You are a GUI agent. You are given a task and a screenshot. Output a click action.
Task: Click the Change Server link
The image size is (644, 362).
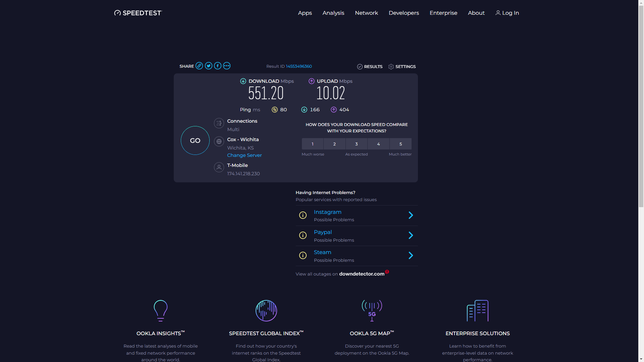tap(244, 155)
